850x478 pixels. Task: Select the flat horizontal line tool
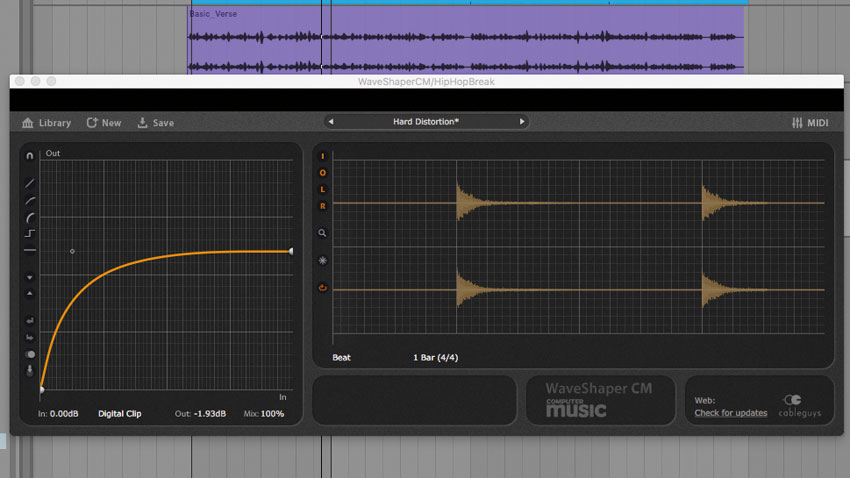click(x=30, y=250)
